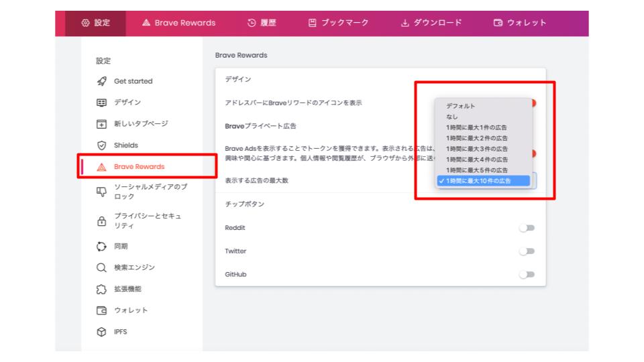Toggle Twitter tip button switch

pyautogui.click(x=527, y=251)
